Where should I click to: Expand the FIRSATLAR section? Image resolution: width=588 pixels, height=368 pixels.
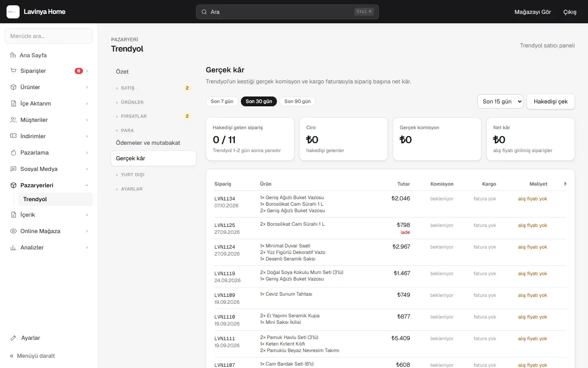154,116
